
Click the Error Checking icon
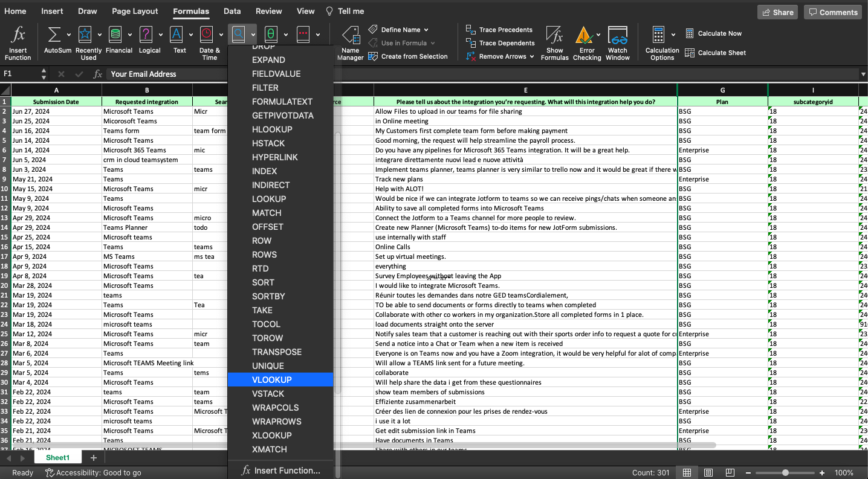pos(584,35)
